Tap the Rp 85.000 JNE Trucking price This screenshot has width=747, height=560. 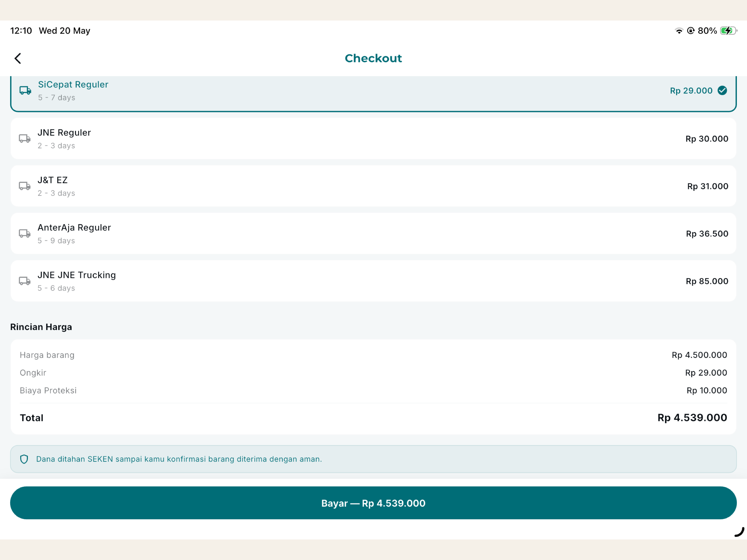pos(707,281)
